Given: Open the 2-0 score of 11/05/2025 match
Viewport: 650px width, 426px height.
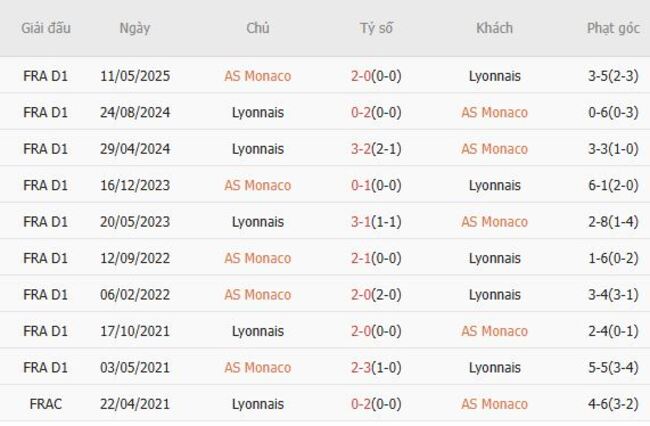Looking at the screenshot, I should pos(364,76).
